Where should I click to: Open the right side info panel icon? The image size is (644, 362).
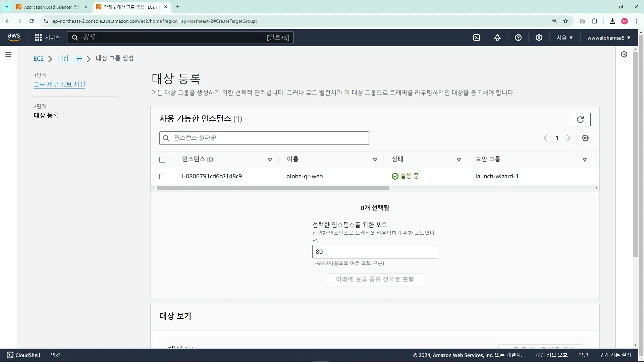coord(624,54)
